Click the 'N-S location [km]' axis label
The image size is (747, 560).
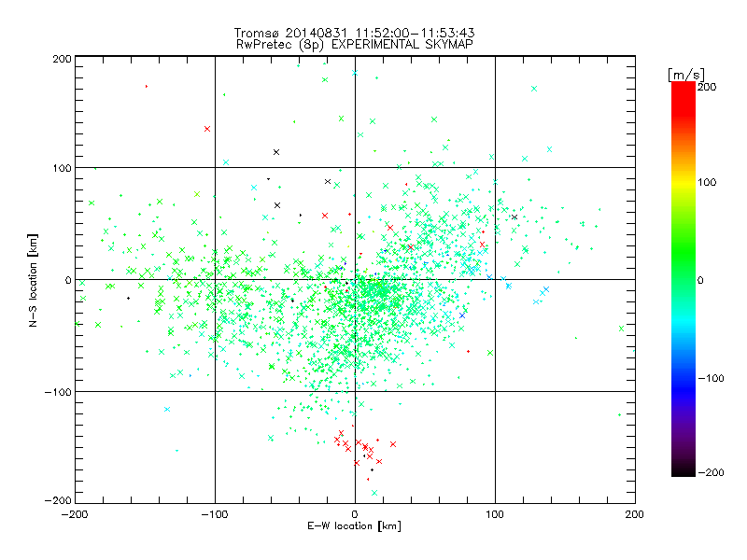pyautogui.click(x=33, y=280)
